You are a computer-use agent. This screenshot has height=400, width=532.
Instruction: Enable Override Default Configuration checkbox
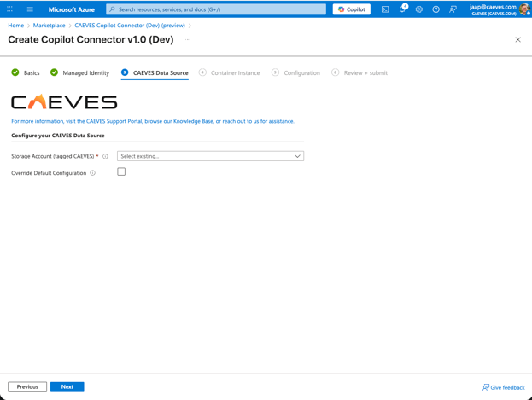tap(121, 172)
